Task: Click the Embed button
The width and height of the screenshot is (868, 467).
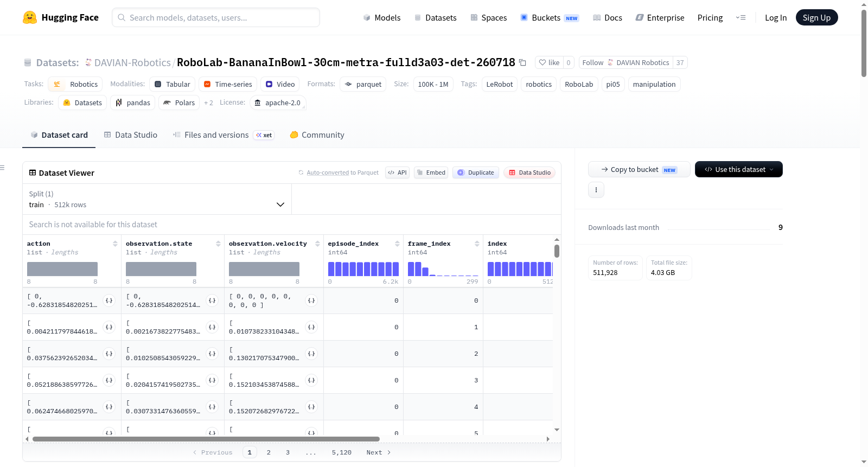Action: coord(431,172)
